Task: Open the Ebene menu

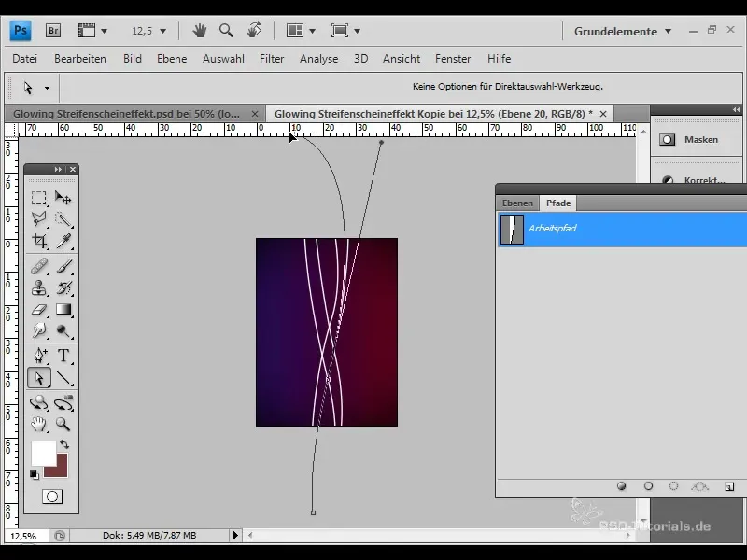Action: [x=172, y=59]
